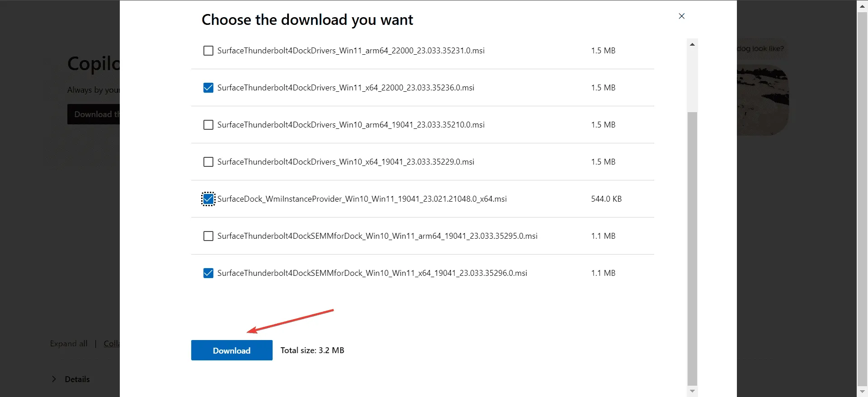
Task: Click the SEMMforDock arm64 35295 file name
Action: point(377,236)
